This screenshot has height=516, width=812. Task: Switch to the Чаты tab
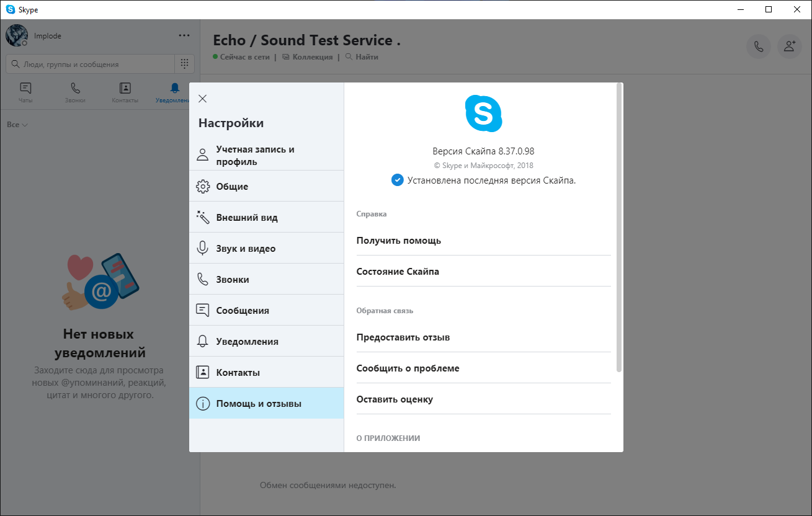point(25,93)
